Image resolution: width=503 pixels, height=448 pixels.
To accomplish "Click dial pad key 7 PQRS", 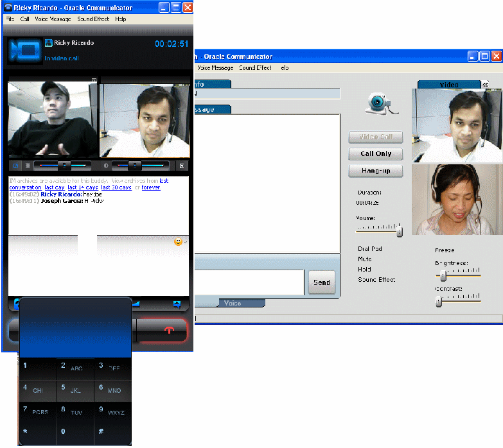I will [x=38, y=411].
